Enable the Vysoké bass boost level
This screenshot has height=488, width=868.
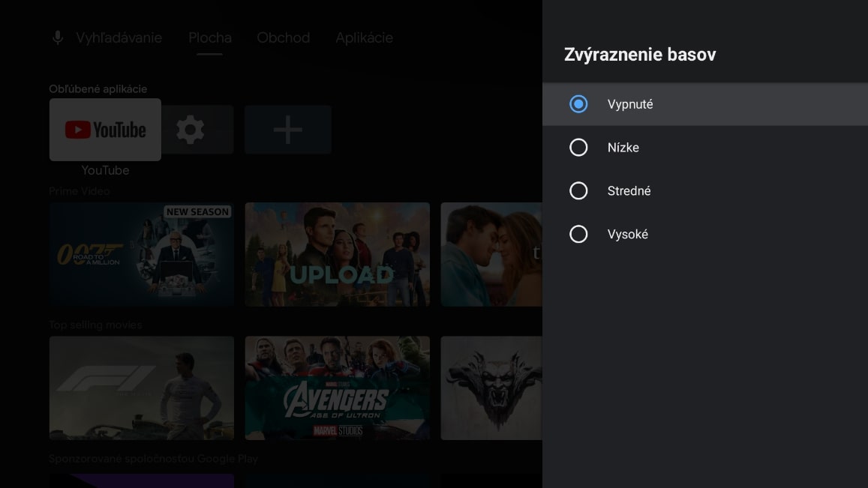click(578, 234)
